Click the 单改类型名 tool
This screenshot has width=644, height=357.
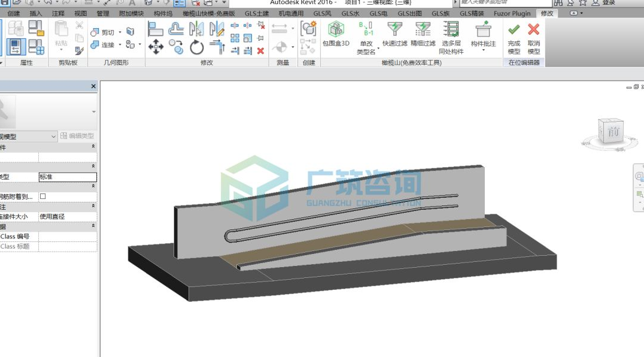[366, 38]
